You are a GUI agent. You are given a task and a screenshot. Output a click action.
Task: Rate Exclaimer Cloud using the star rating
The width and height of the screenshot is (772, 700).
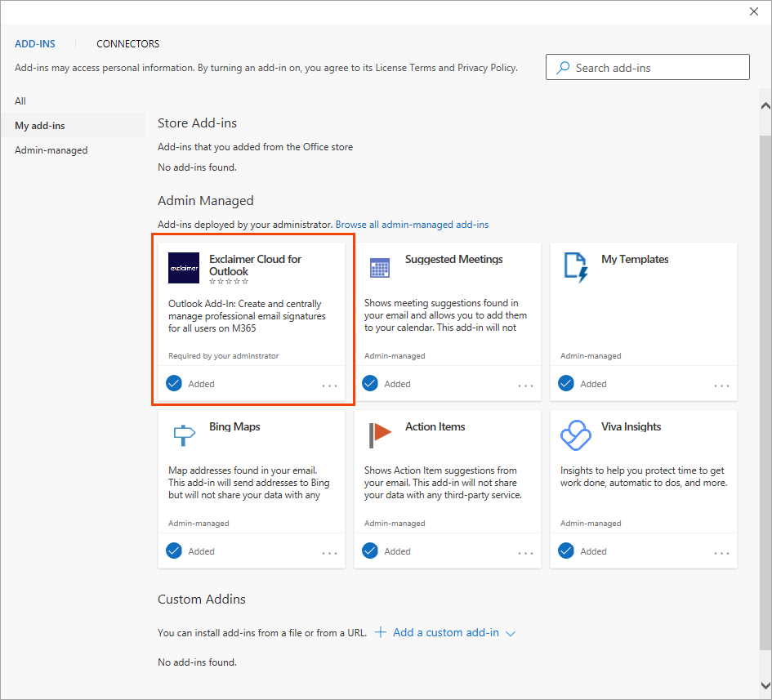[x=229, y=282]
